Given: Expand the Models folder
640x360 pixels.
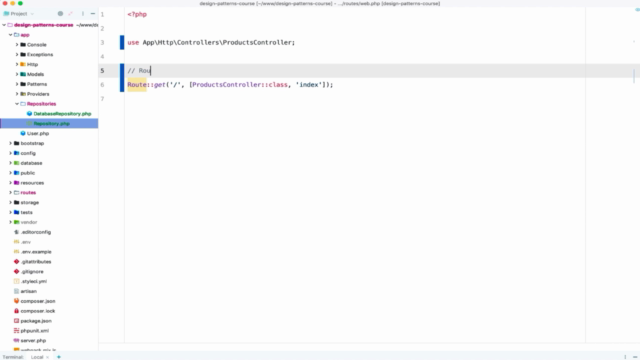Looking at the screenshot, I should (17, 74).
